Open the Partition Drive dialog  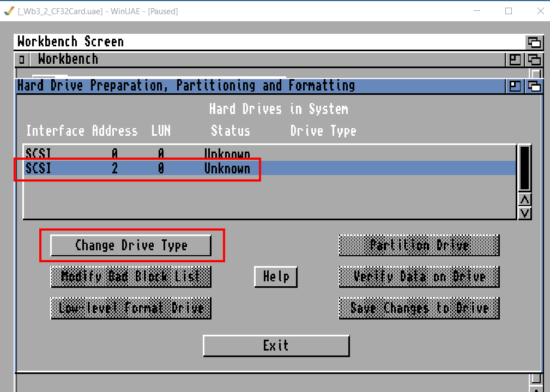(x=419, y=245)
